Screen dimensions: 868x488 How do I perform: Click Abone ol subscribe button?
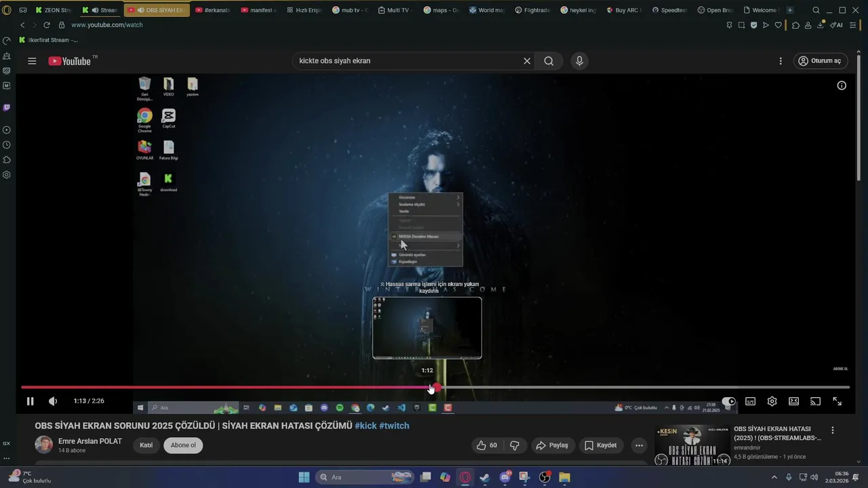pos(183,445)
